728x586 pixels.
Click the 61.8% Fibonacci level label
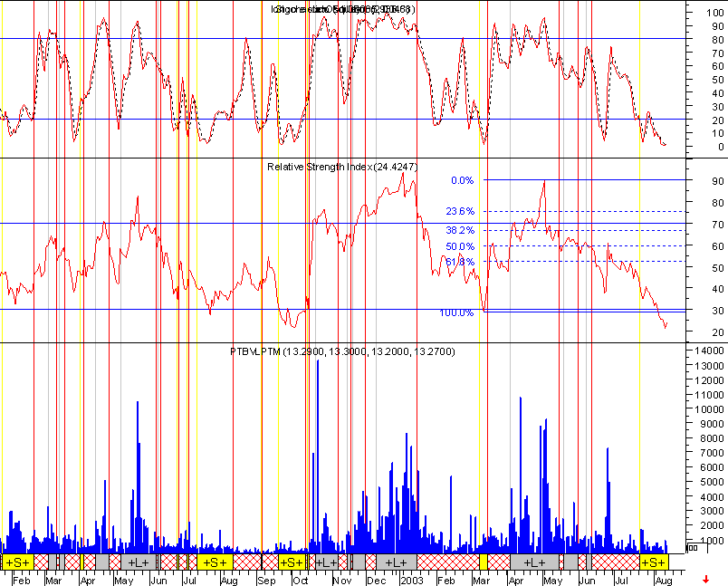[x=462, y=262]
